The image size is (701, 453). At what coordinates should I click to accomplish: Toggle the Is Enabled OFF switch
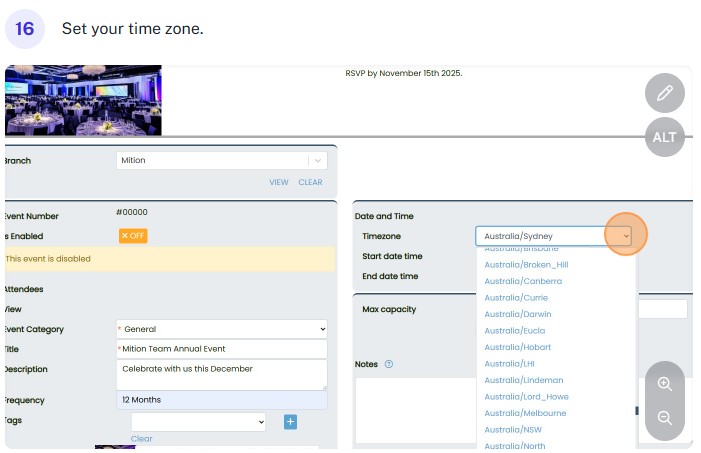(x=132, y=236)
